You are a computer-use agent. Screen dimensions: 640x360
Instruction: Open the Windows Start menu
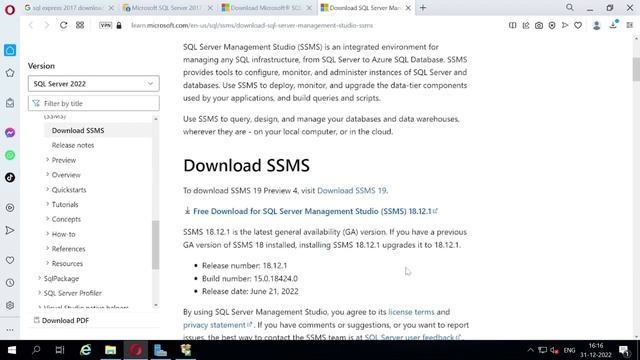pos(11,350)
